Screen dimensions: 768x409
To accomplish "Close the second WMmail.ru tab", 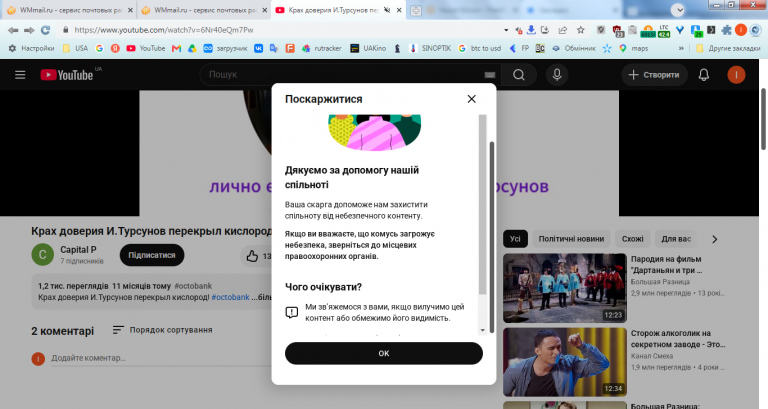I will coord(264,10).
